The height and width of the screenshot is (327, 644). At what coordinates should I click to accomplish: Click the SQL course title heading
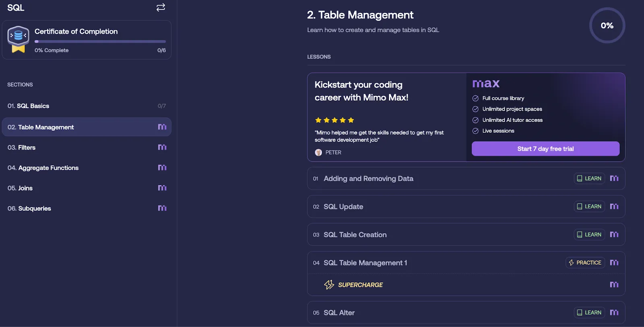pos(16,8)
